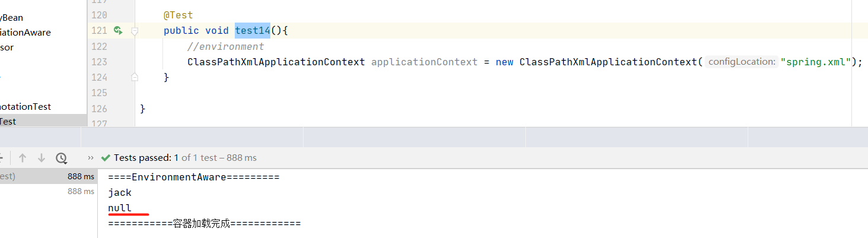Click the fold end marker on line 124
Screen dimensions: 868x238
[135, 77]
